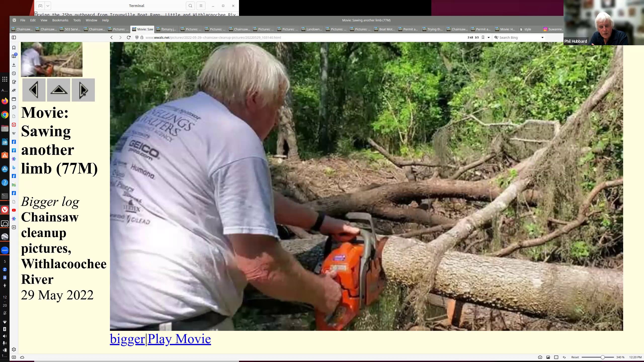Open Page Actions code icon

pos(564,357)
